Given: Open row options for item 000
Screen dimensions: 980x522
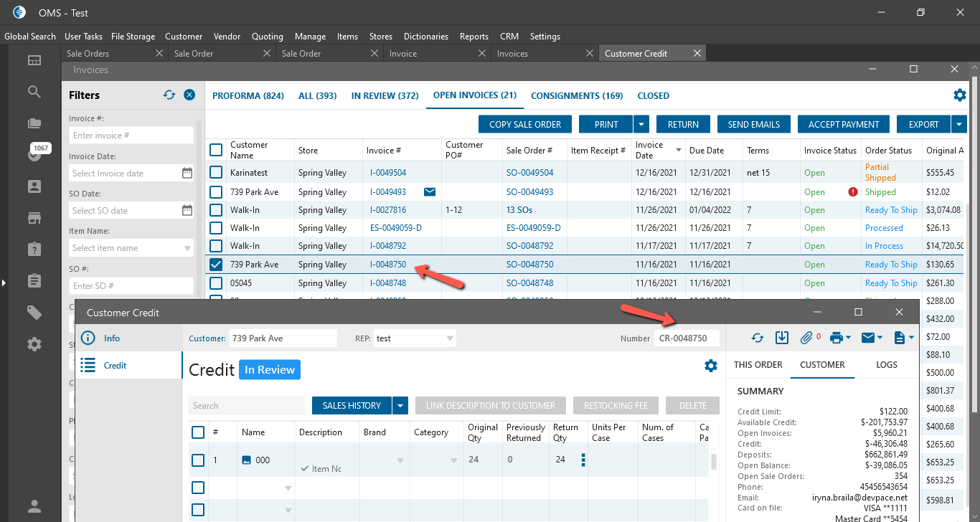Looking at the screenshot, I should (x=583, y=460).
